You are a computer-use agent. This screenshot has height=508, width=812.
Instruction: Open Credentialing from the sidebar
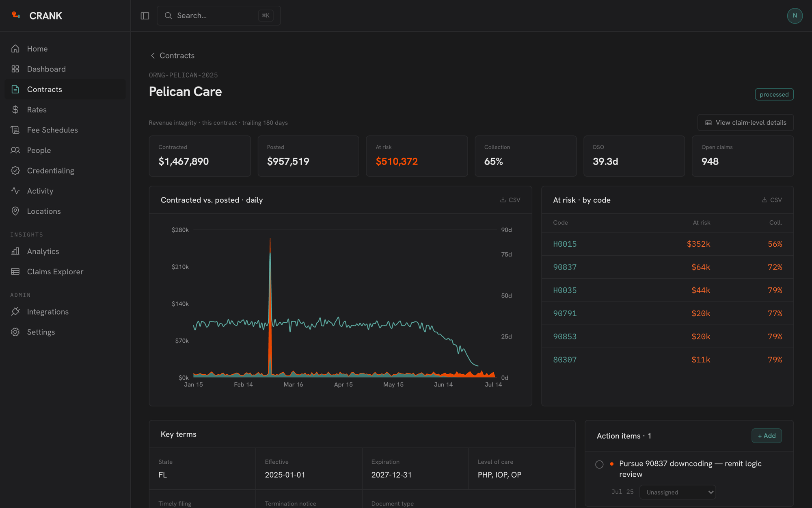coord(65,171)
